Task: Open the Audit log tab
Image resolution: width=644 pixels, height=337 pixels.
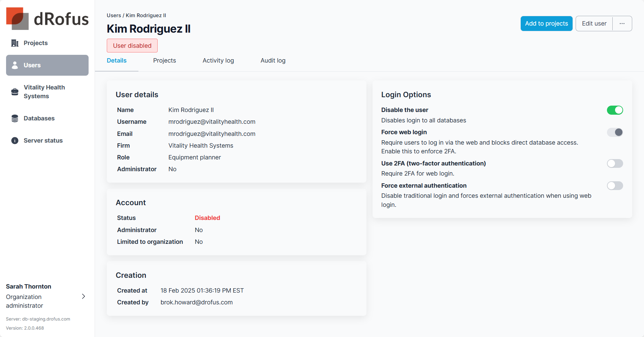Action: coord(273,61)
